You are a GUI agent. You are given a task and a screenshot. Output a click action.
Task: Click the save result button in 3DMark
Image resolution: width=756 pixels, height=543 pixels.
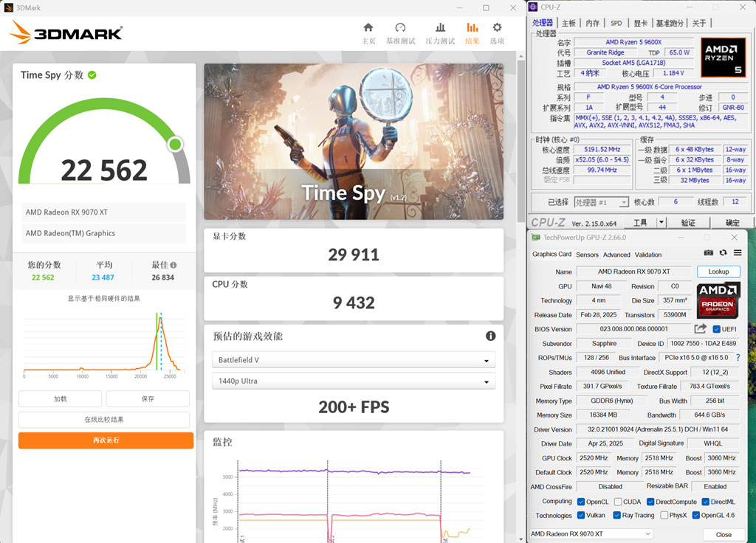(x=148, y=399)
